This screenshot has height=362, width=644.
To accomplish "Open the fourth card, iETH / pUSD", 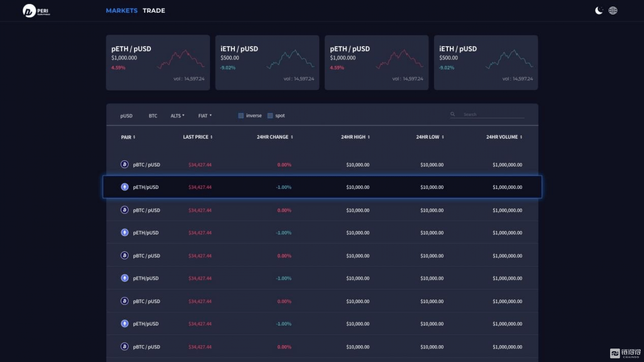I will tap(486, 63).
